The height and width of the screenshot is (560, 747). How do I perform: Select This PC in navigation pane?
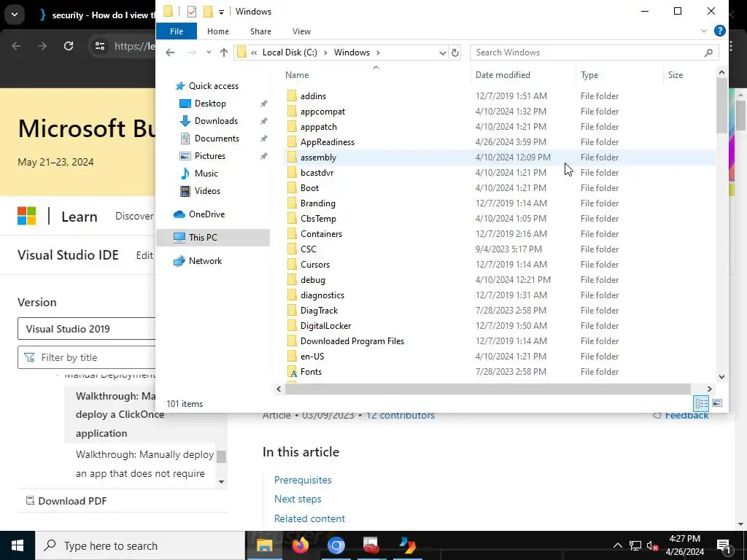click(x=213, y=238)
